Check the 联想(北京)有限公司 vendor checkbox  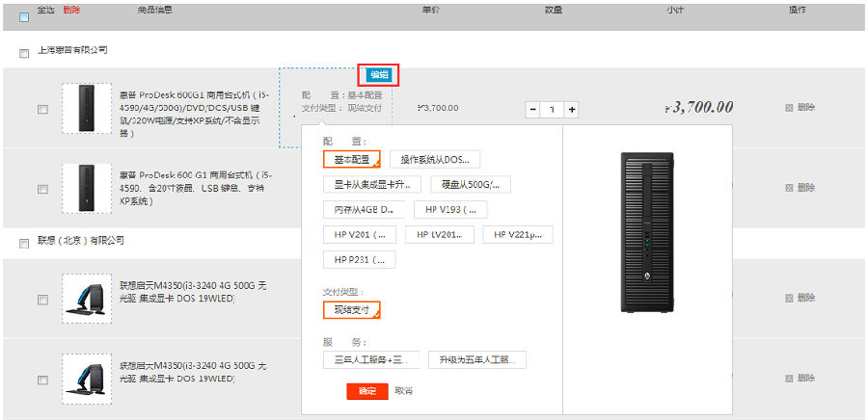(x=23, y=244)
